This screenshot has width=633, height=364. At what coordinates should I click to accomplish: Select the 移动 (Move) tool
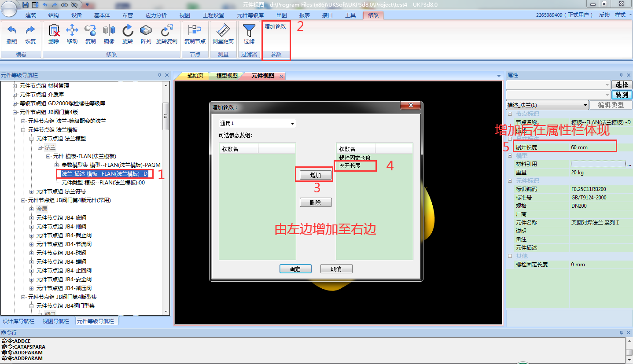tap(72, 33)
